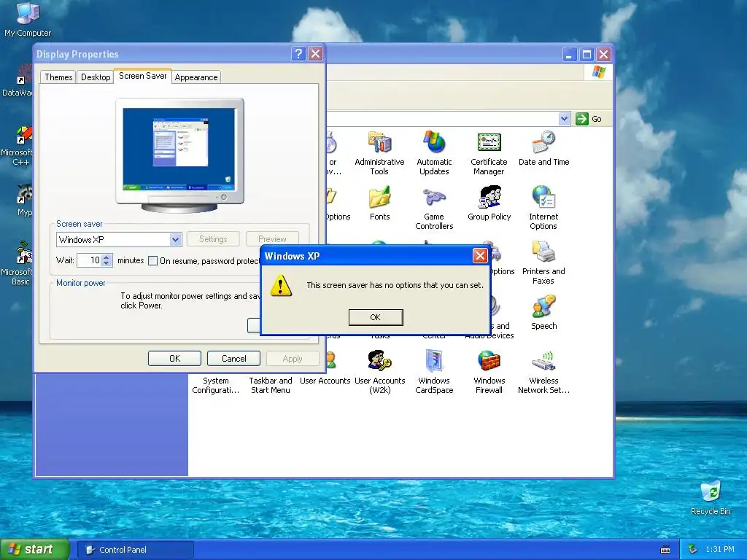The width and height of the screenshot is (747, 560).
Task: Maximize the Control Panel window
Action: [587, 54]
